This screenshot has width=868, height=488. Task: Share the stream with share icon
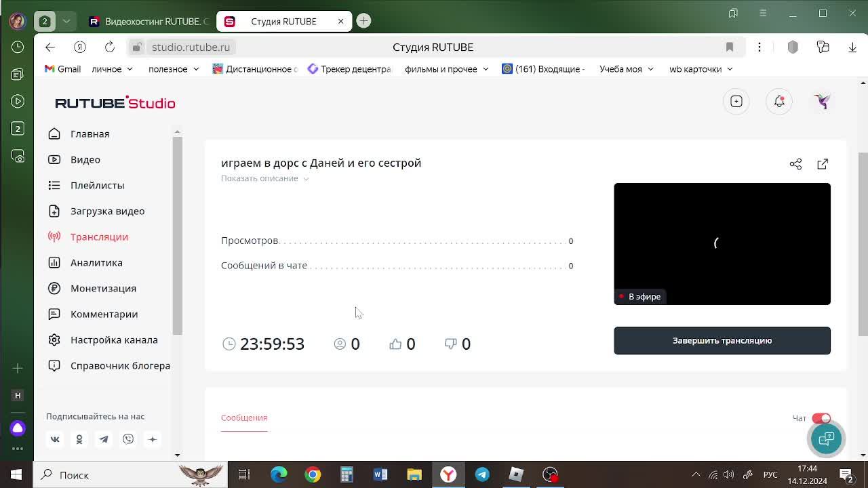(x=795, y=164)
